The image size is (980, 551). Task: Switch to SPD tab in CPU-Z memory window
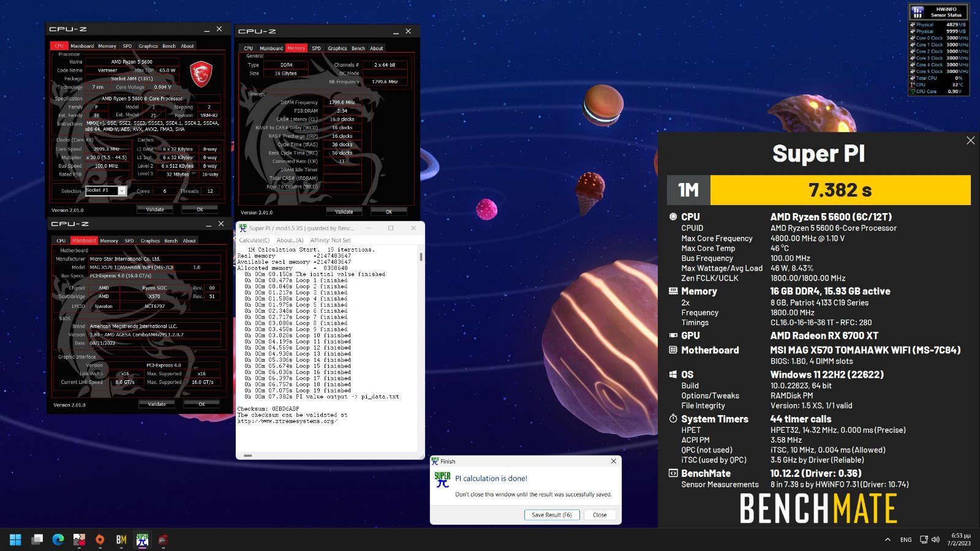tap(316, 48)
